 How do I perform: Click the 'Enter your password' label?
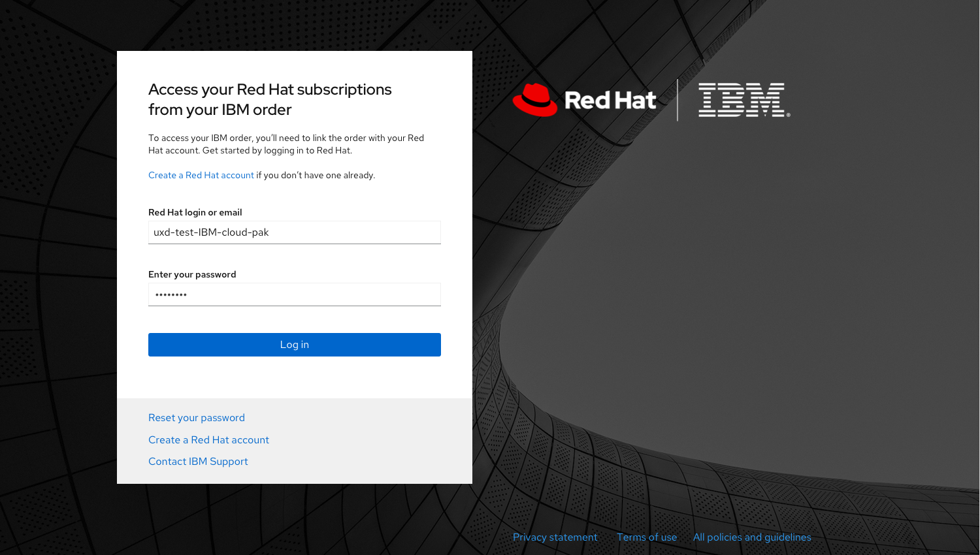click(x=192, y=274)
